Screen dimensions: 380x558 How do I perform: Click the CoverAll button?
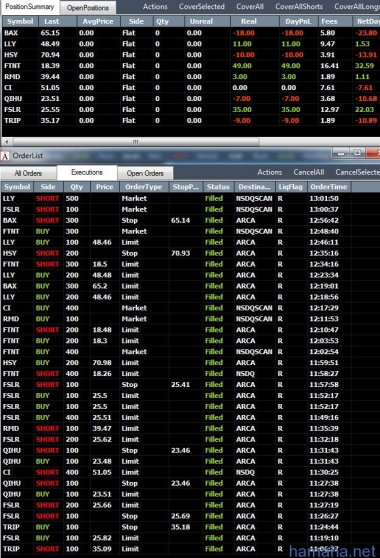[x=250, y=6]
